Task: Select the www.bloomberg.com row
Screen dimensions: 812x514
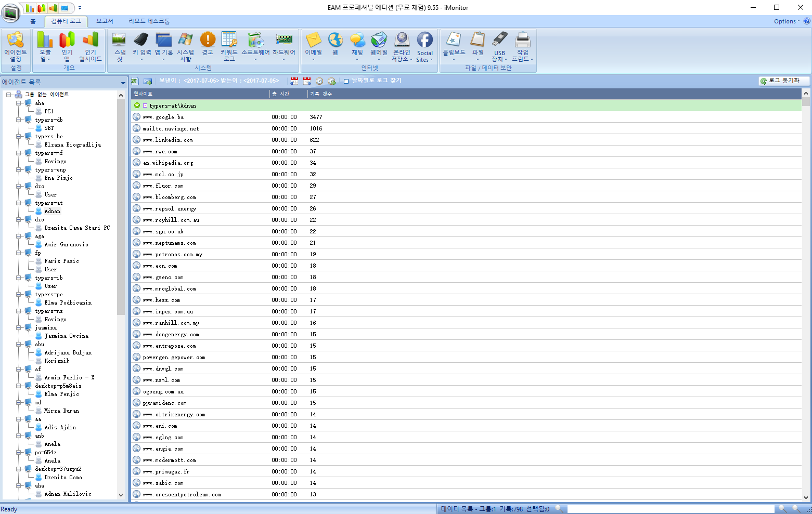Action: [x=466, y=197]
